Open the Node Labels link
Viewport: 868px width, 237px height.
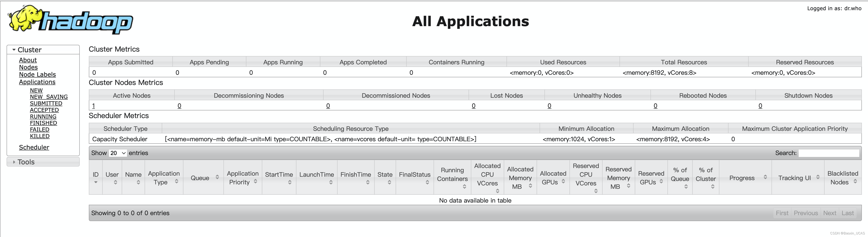pos(37,75)
